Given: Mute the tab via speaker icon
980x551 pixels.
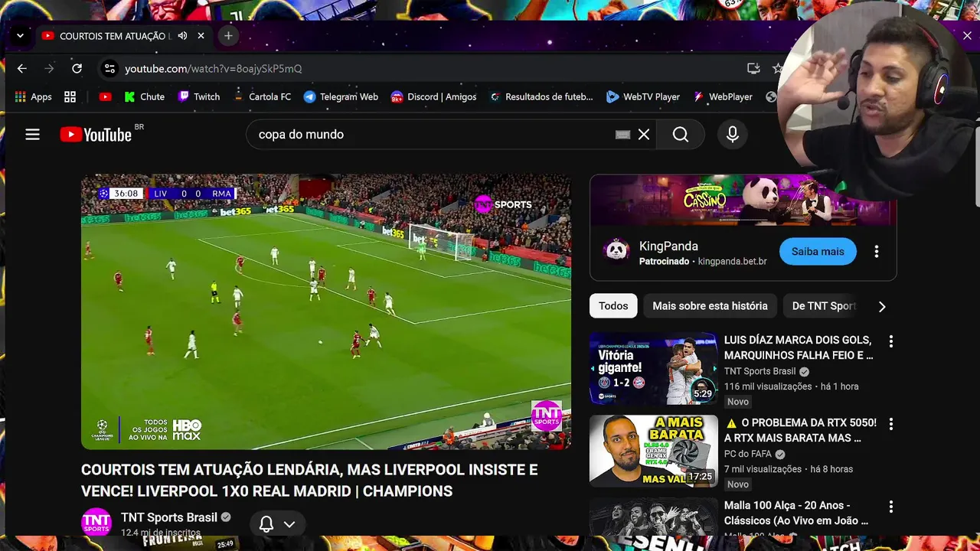Looking at the screenshot, I should click(x=182, y=36).
